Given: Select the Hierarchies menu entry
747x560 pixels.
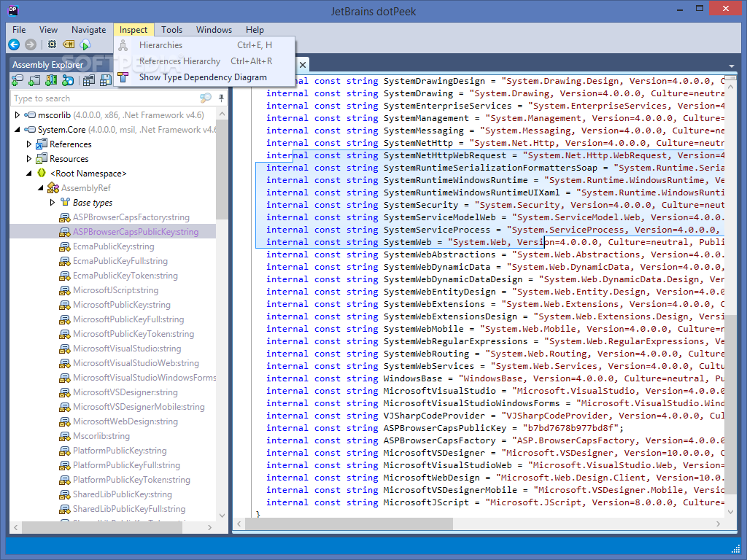Looking at the screenshot, I should click(205, 45).
